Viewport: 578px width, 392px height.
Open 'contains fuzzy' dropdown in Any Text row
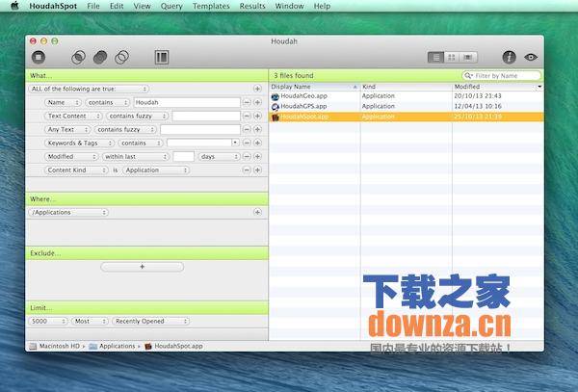click(125, 130)
